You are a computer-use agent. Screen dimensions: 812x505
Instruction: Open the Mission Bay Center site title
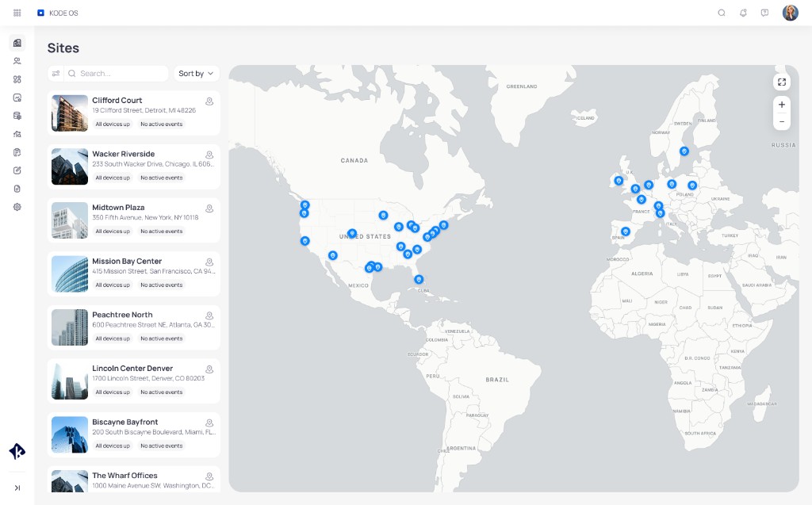(x=127, y=261)
